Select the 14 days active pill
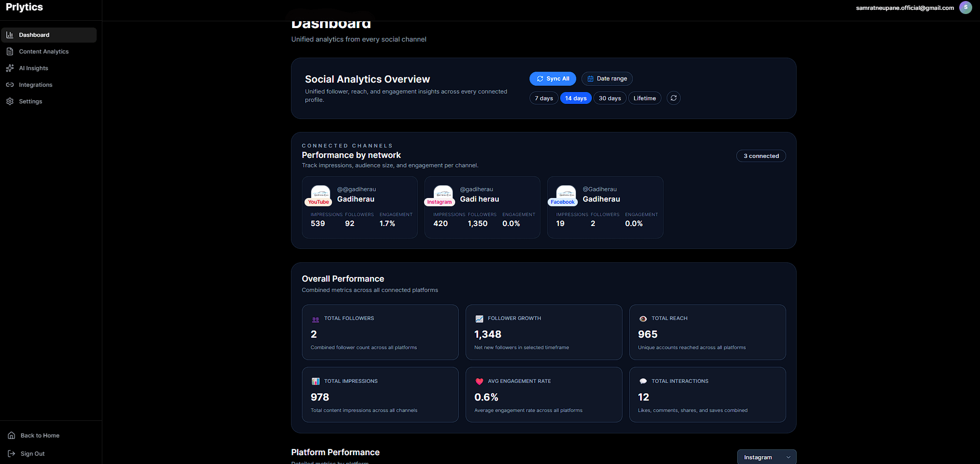The image size is (980, 464). 576,98
